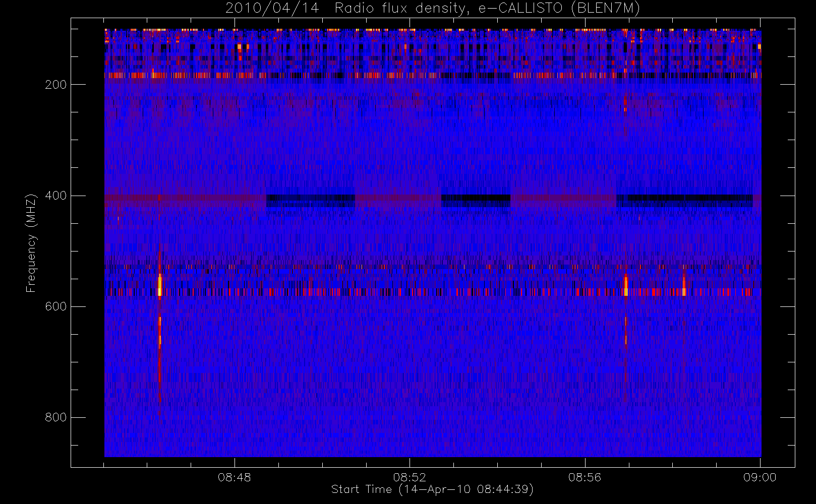Click the 'Start Time (14-Apr-10 08:44:39)' label

click(433, 489)
